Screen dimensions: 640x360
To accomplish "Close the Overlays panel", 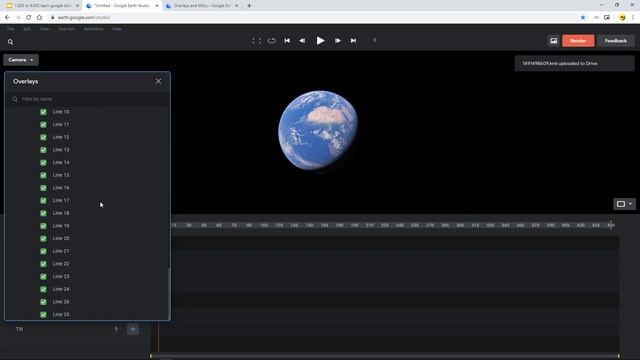I will [x=158, y=82].
